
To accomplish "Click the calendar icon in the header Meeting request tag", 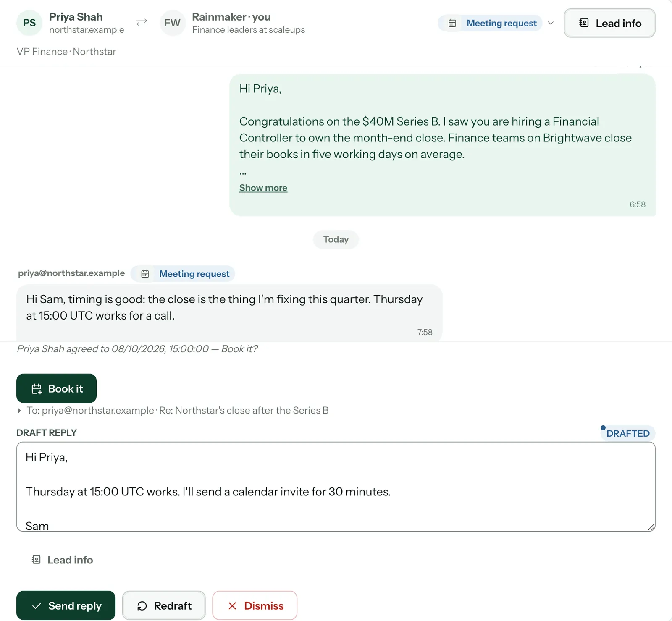I will 452,23.
